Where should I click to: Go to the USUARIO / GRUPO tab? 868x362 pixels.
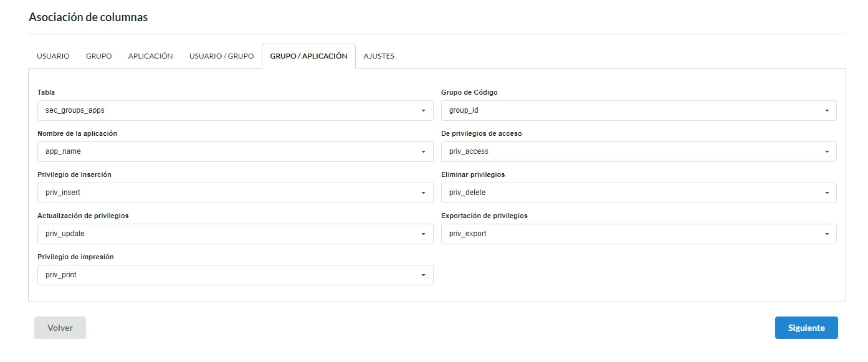[222, 56]
